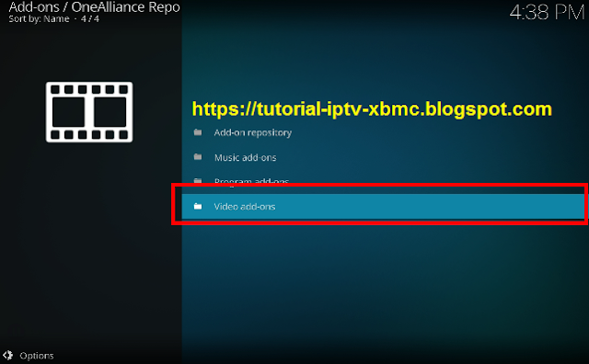Open the Add-on repository folder
Viewport: 589px width, 364px height.
click(x=383, y=132)
